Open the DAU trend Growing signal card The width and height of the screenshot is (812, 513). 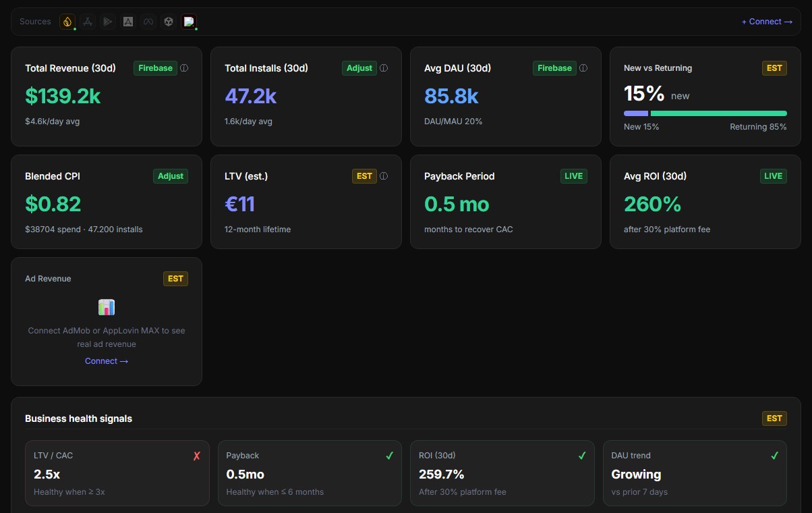[695, 473]
